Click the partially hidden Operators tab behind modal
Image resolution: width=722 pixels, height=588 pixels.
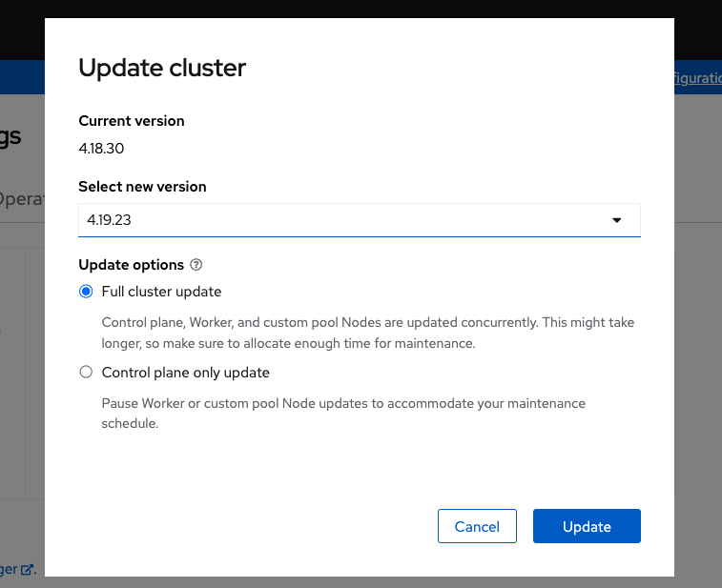click(21, 199)
